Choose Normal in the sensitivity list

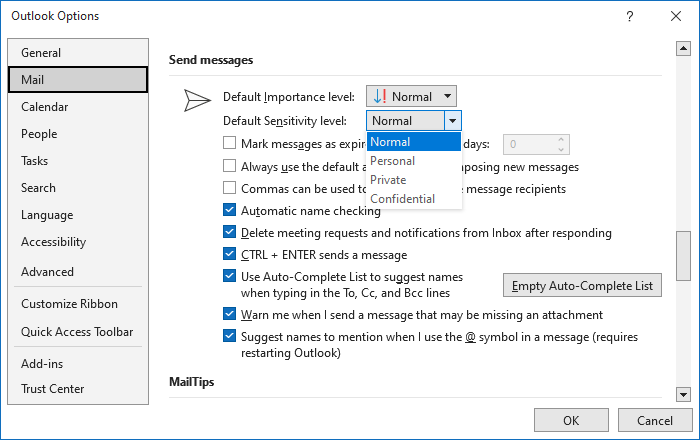point(413,142)
